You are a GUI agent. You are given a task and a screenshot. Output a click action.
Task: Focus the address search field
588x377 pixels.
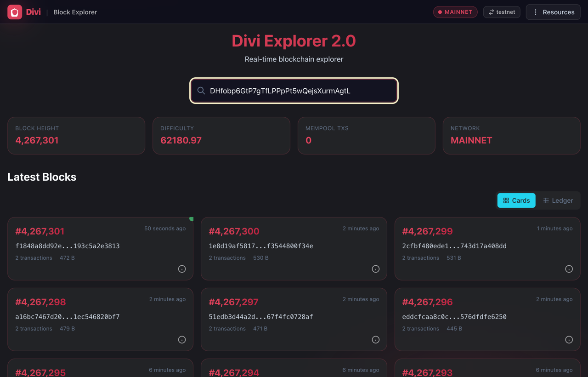tap(294, 91)
